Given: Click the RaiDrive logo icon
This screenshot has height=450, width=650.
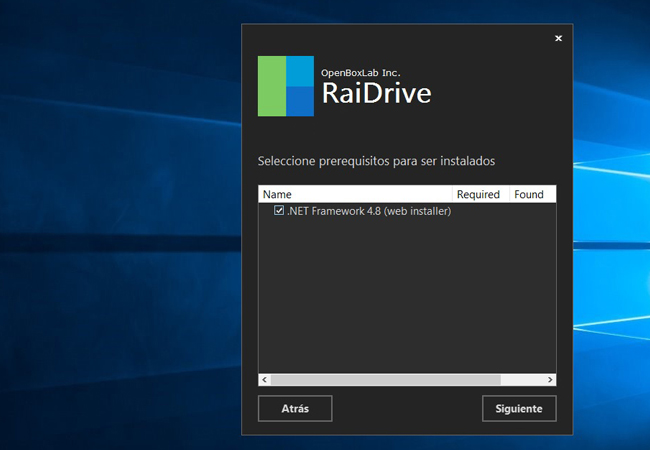Looking at the screenshot, I should pos(286,86).
